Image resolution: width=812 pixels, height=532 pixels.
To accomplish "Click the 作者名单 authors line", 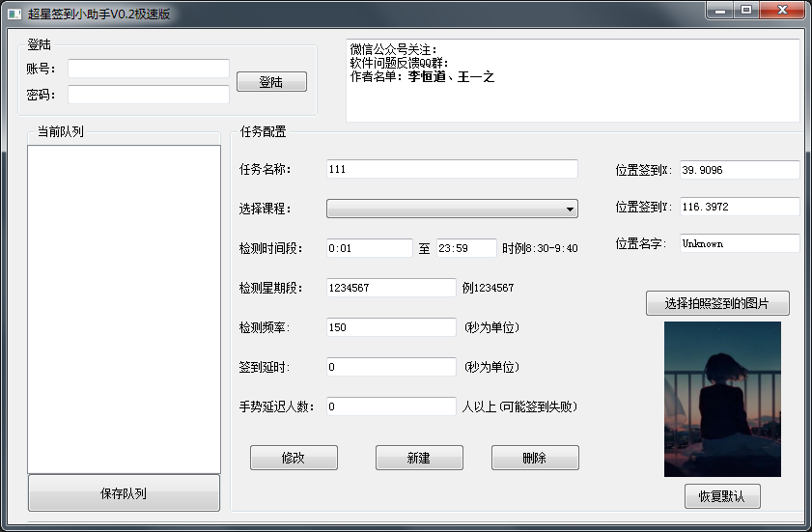I will [422, 77].
